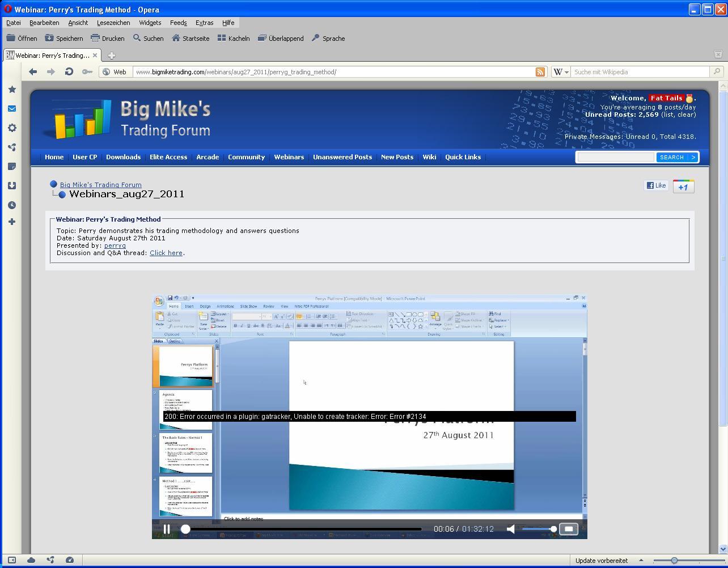Screen dimensions: 728x568
Task: Click the Opera Unite status bar icon
Action: coord(50,560)
